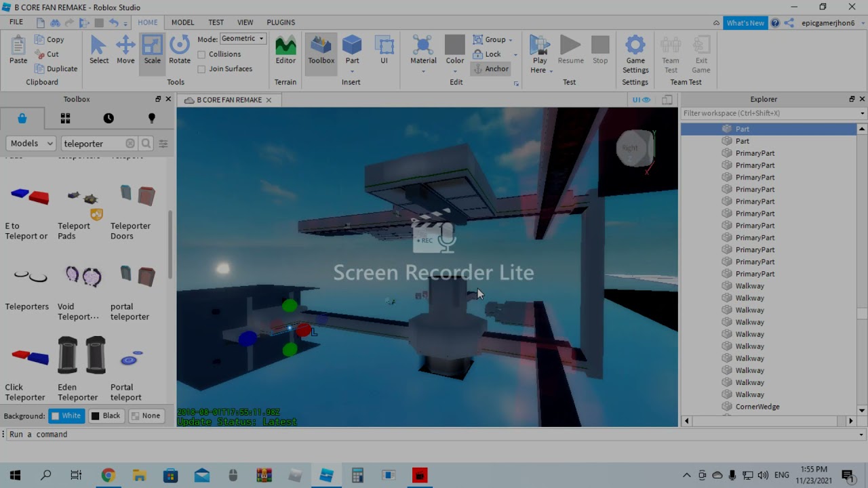The width and height of the screenshot is (868, 488).
Task: Start Team Test
Action: tap(671, 54)
